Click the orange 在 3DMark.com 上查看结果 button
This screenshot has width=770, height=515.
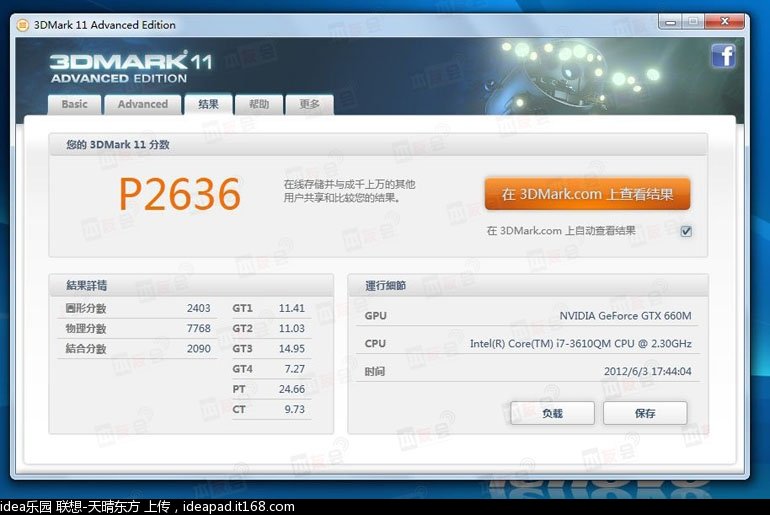coord(587,194)
